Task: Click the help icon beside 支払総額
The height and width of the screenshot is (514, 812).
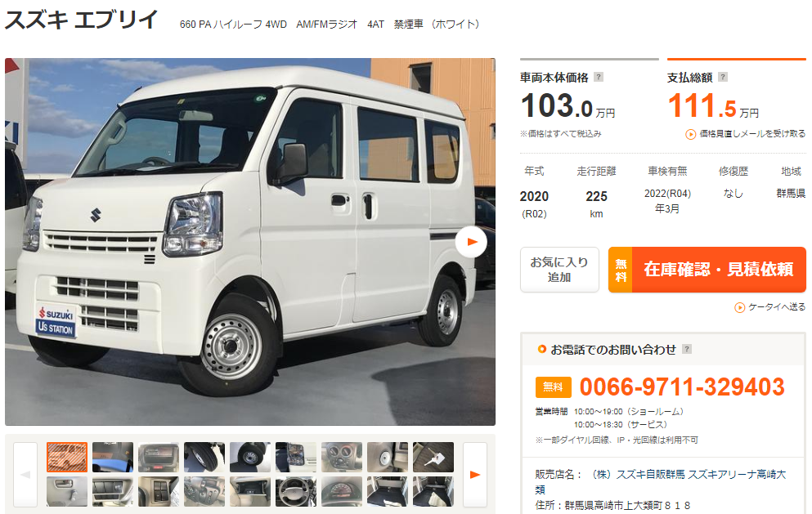Action: (x=723, y=77)
